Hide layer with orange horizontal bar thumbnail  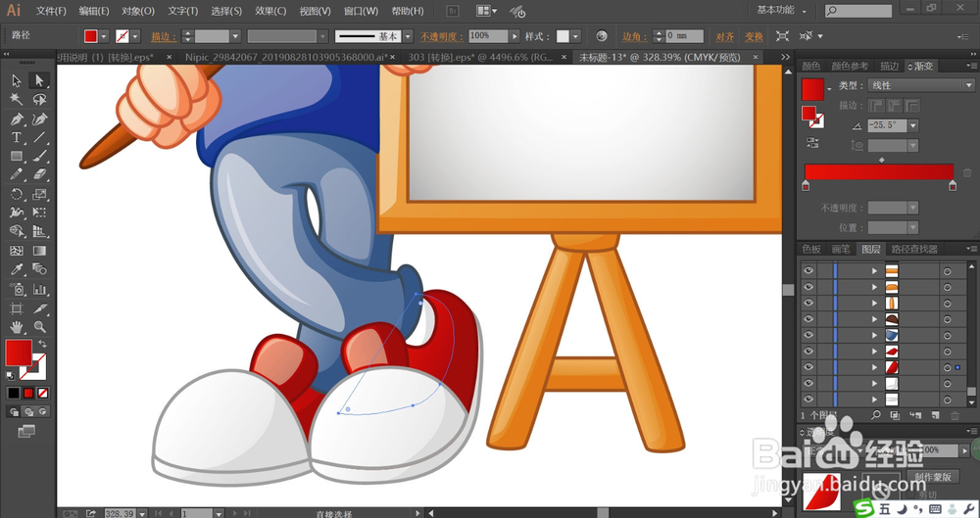coord(808,270)
